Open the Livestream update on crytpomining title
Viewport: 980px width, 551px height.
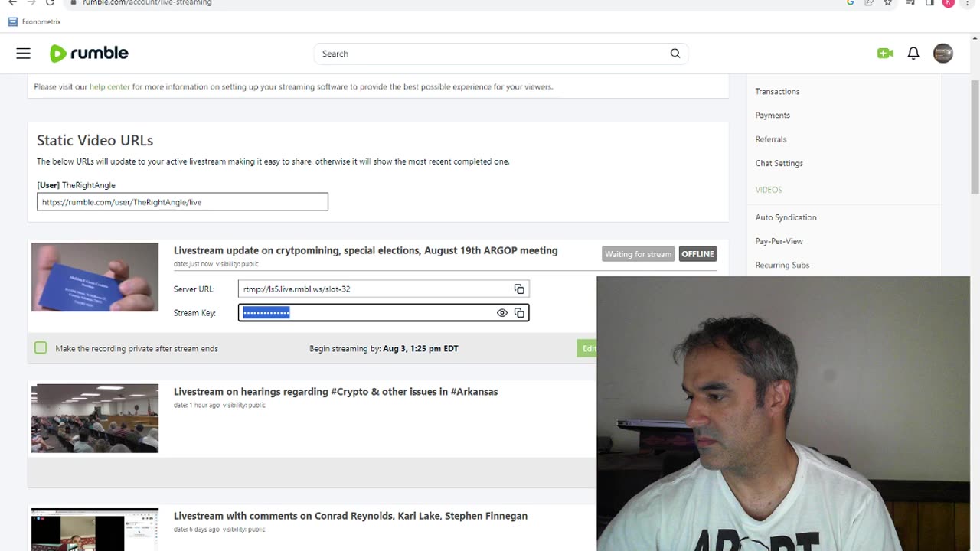coord(365,250)
